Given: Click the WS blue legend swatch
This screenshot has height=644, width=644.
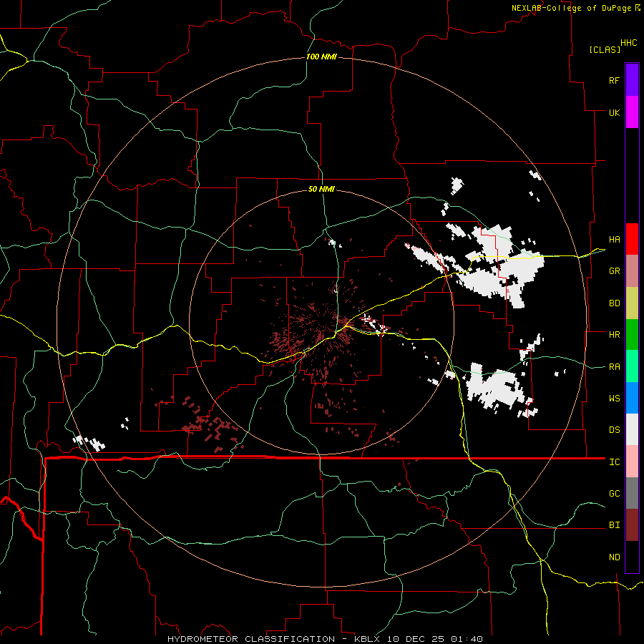Looking at the screenshot, I should 632,398.
